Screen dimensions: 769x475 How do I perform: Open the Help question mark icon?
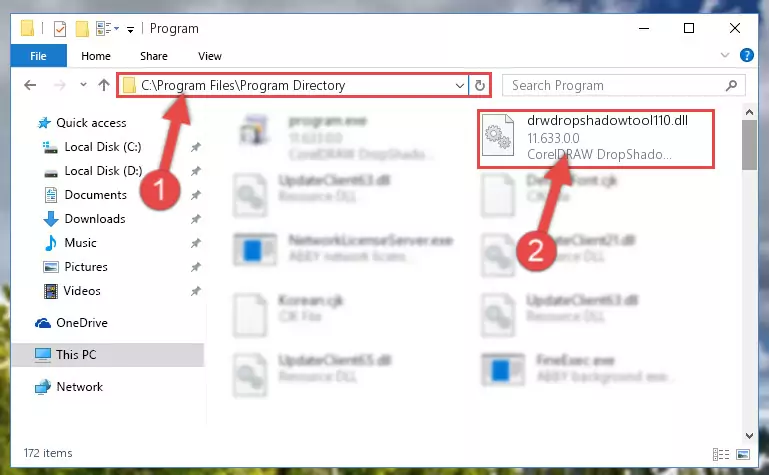(x=746, y=55)
